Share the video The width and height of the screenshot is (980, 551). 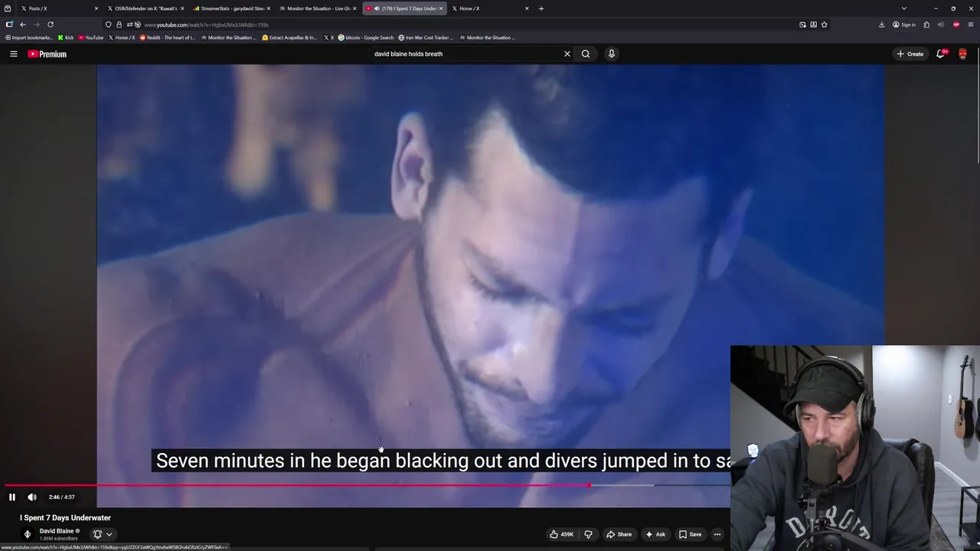619,534
